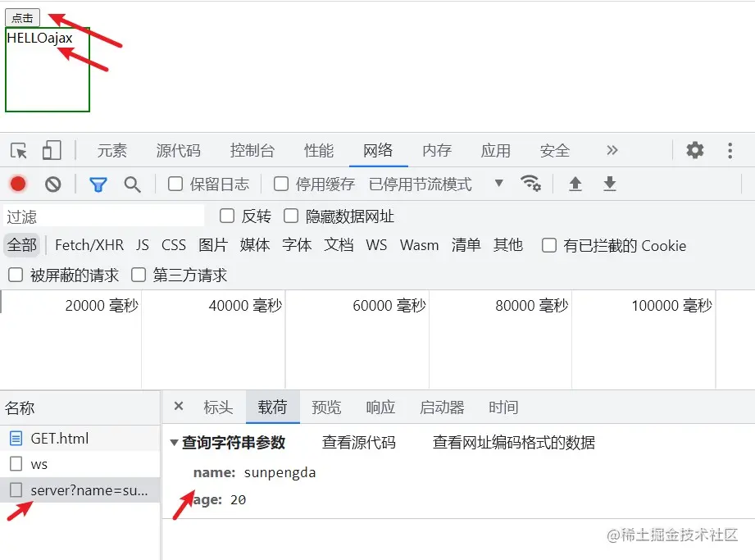Click 查看源代码 link
The image size is (755, 560).
point(359,443)
